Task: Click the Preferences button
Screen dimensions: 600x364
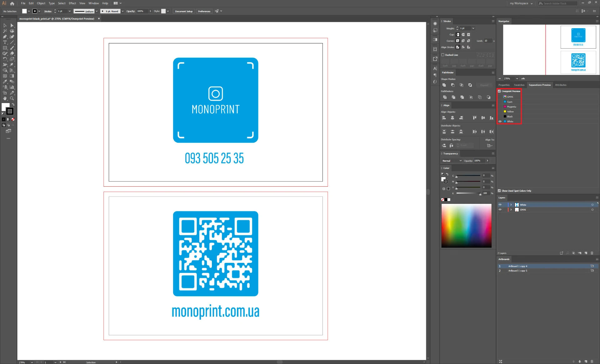Action: point(204,11)
